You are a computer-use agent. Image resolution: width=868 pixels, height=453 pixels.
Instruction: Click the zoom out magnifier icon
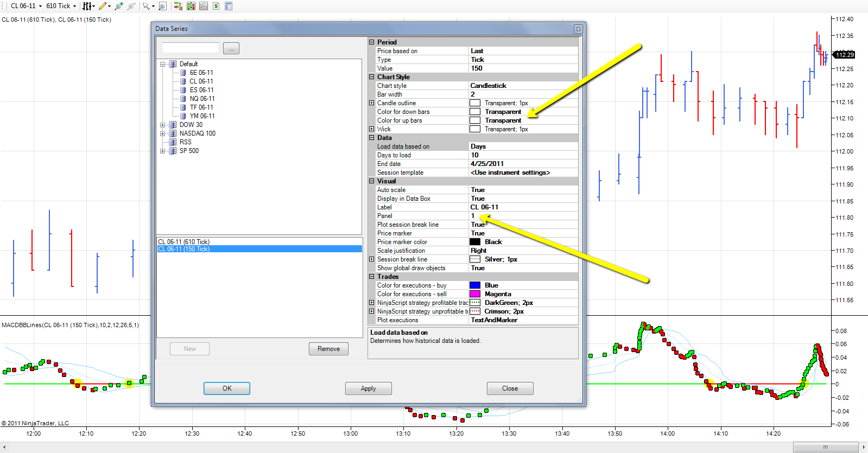131,6
